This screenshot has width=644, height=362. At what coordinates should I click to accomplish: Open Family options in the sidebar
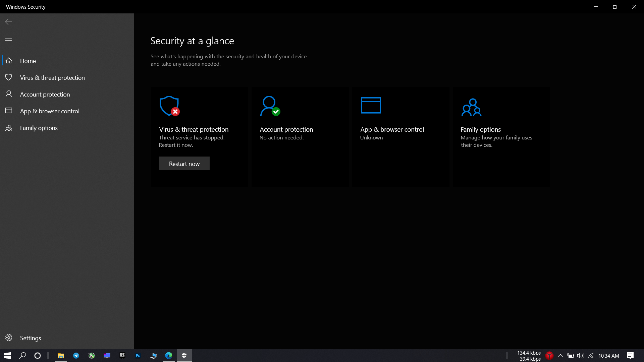click(x=39, y=128)
